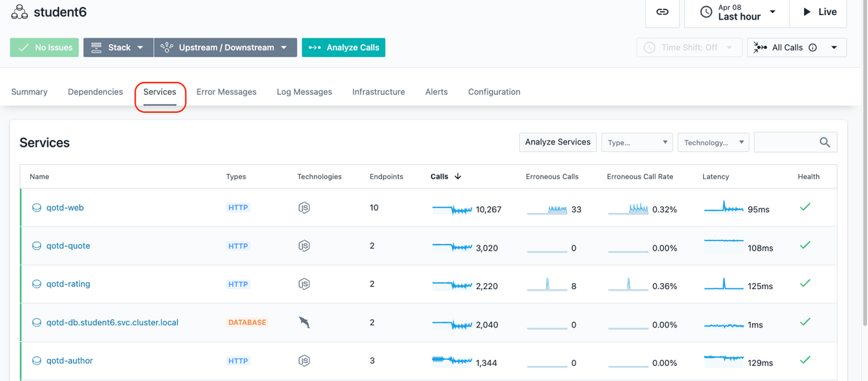Click the Node.js icon in the qotd-author row

pos(304,361)
